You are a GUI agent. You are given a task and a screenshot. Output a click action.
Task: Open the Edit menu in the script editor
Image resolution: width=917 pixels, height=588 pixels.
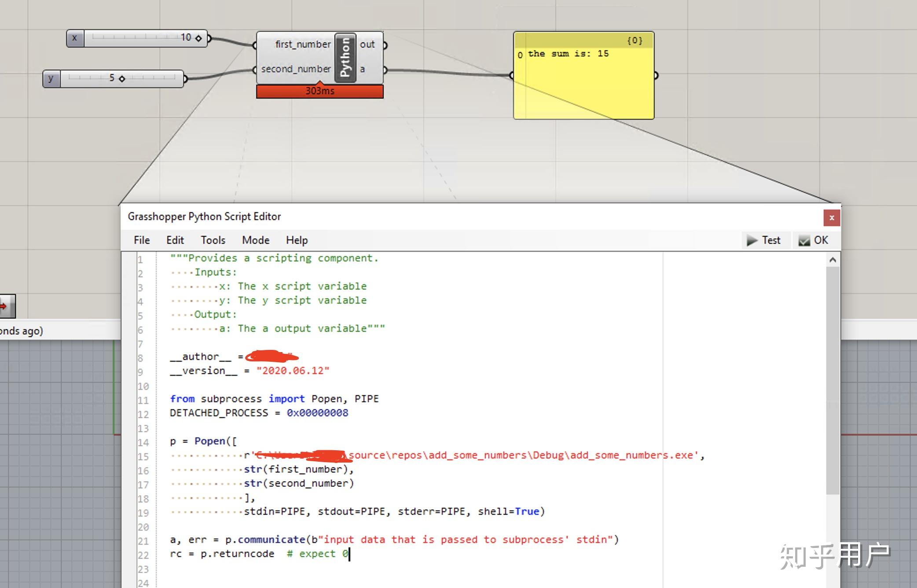click(175, 240)
